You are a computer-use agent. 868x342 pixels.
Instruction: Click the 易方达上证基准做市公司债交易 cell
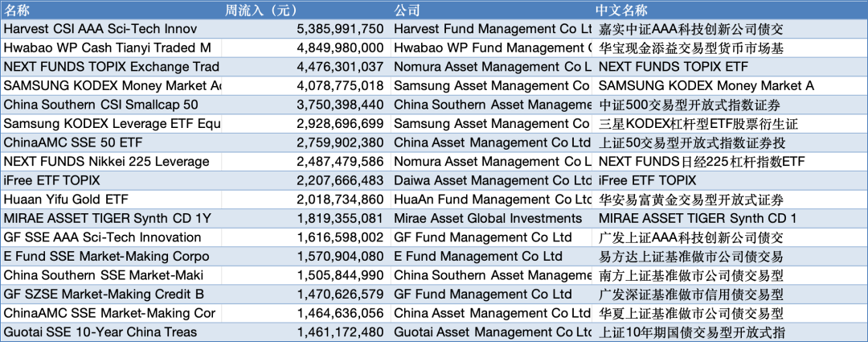[x=730, y=257]
